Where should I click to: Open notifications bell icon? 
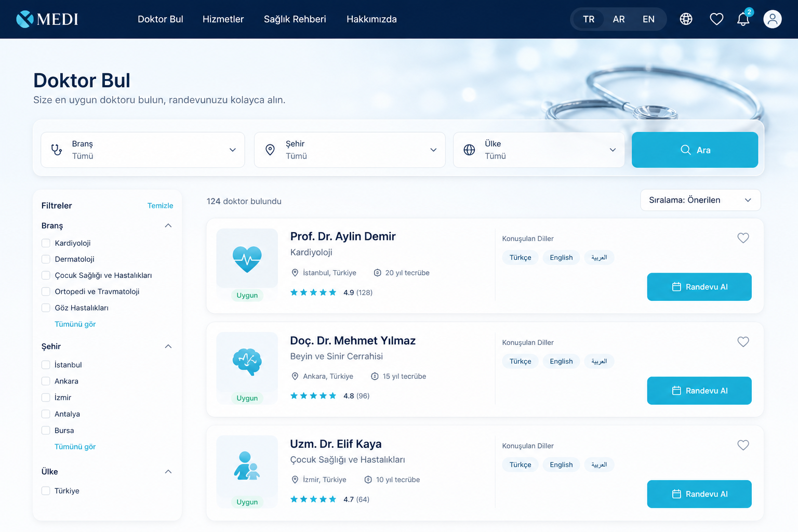[743, 19]
